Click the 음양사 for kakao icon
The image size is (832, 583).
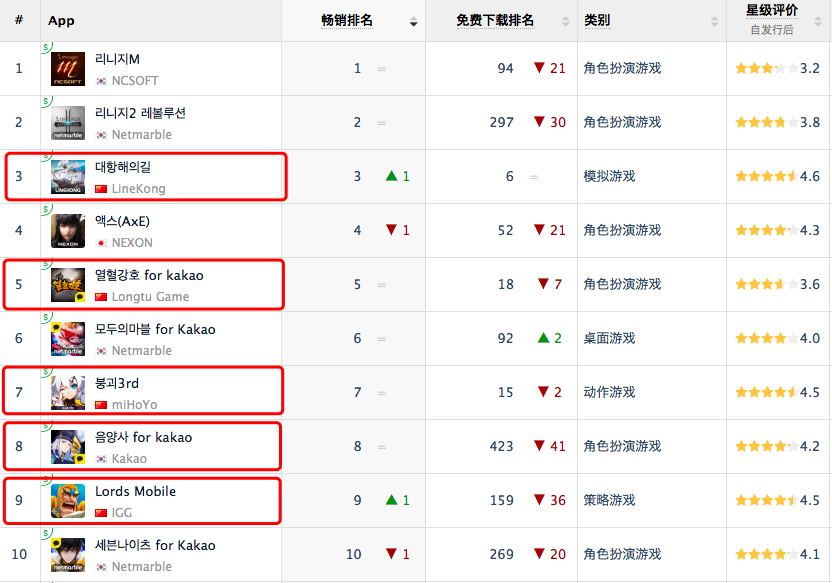click(x=68, y=447)
